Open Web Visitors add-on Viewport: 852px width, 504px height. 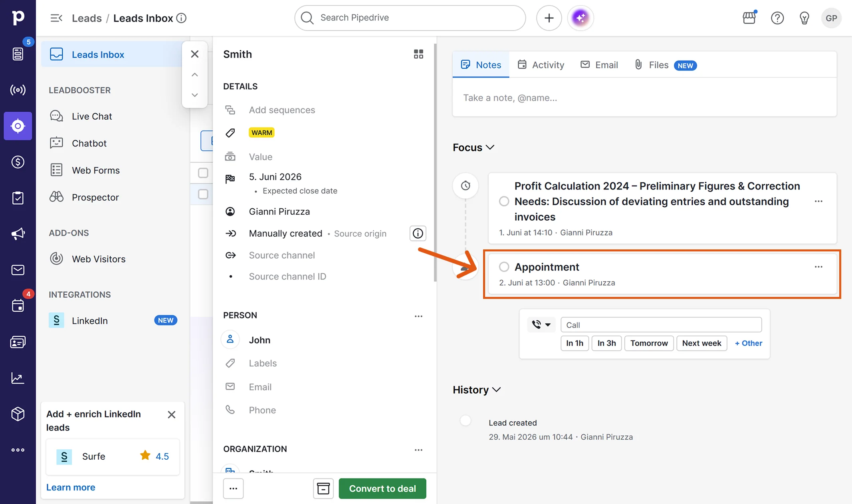(x=99, y=259)
